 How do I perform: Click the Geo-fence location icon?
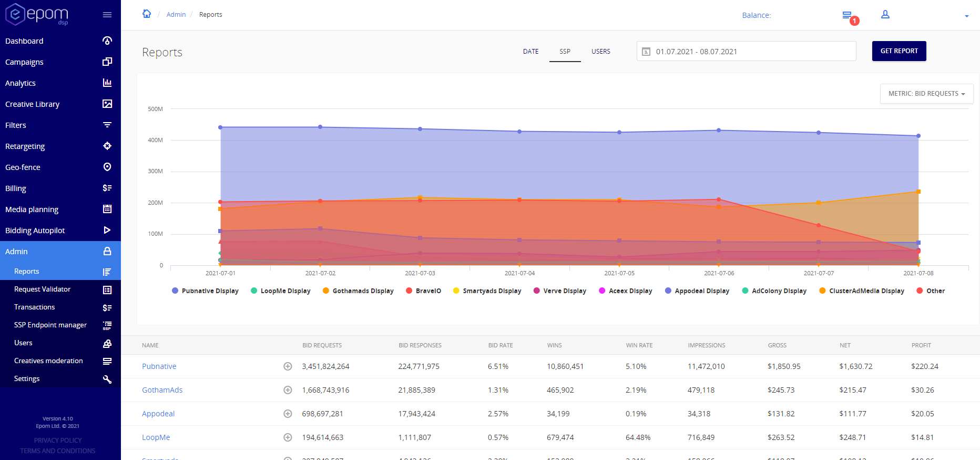(107, 167)
